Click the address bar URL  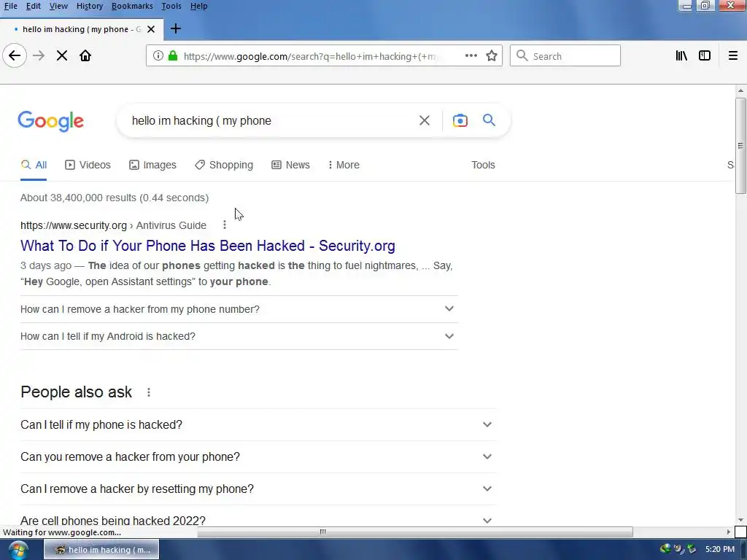(x=309, y=56)
